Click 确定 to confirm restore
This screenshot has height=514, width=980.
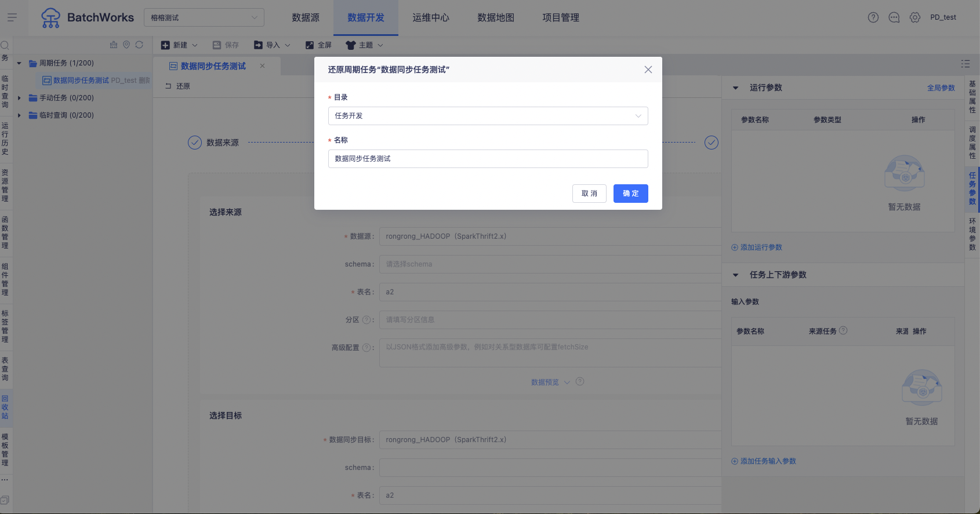click(631, 194)
